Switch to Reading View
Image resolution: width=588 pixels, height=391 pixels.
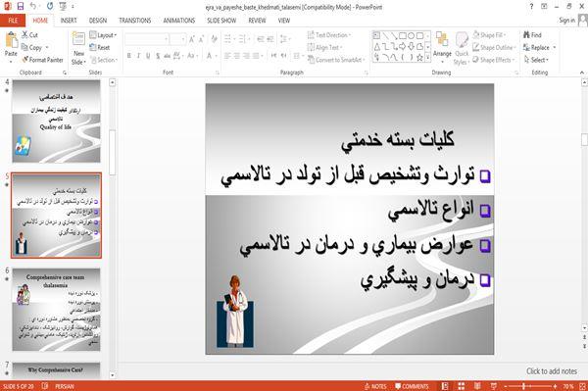[477, 386]
